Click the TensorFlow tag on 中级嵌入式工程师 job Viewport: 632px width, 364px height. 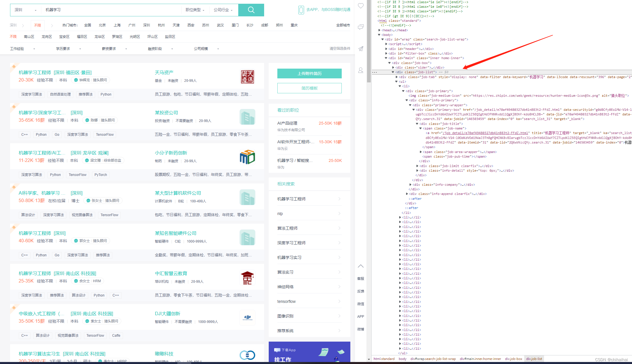pos(95,336)
